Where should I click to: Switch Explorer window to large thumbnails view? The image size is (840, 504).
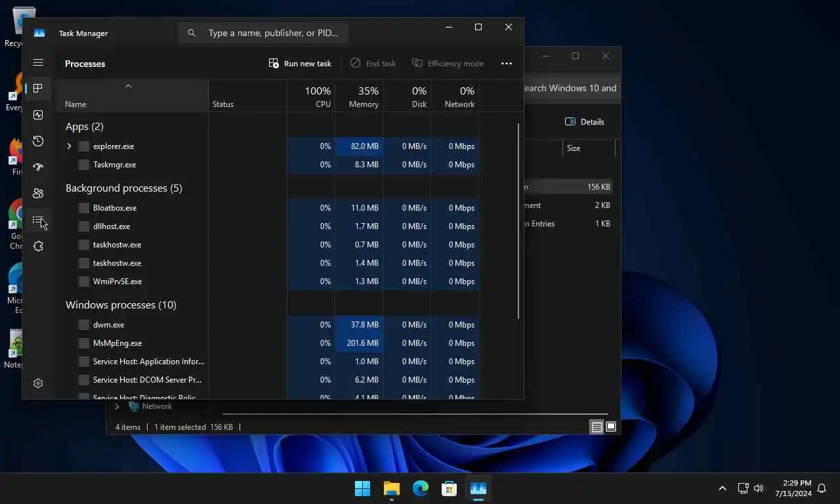coord(611,427)
